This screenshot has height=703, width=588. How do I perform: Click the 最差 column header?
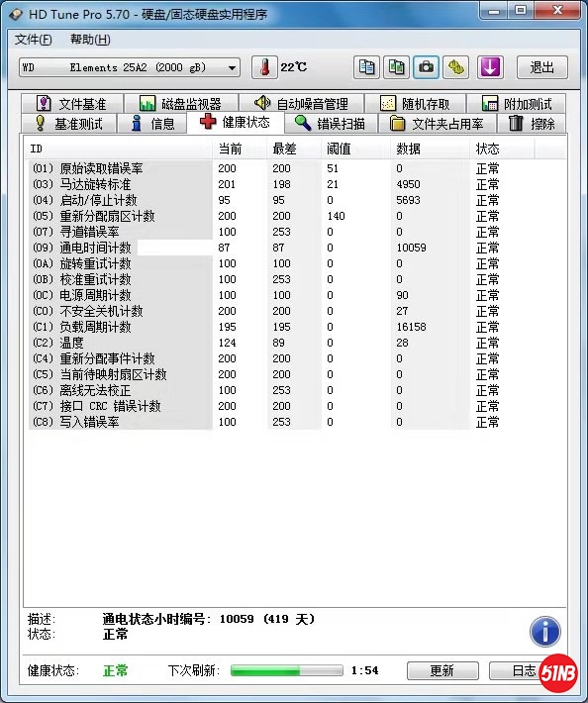pyautogui.click(x=294, y=149)
